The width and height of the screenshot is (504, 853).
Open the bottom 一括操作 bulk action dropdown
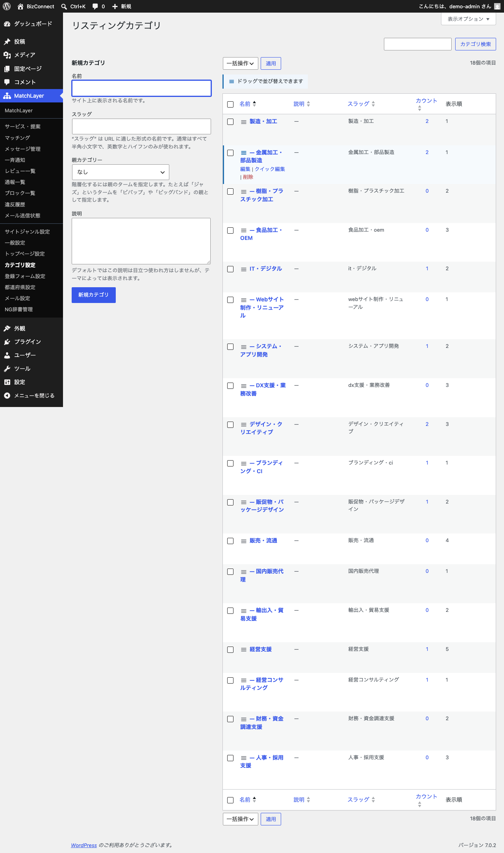pos(241,819)
